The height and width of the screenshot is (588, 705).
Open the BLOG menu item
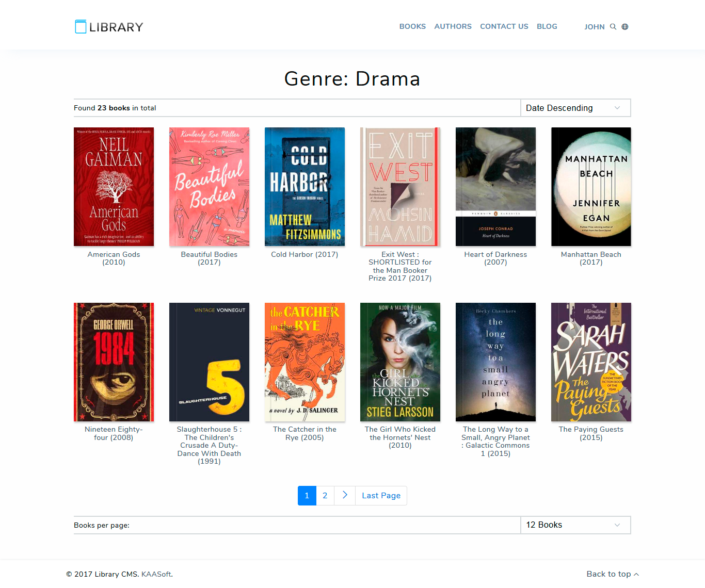[547, 26]
